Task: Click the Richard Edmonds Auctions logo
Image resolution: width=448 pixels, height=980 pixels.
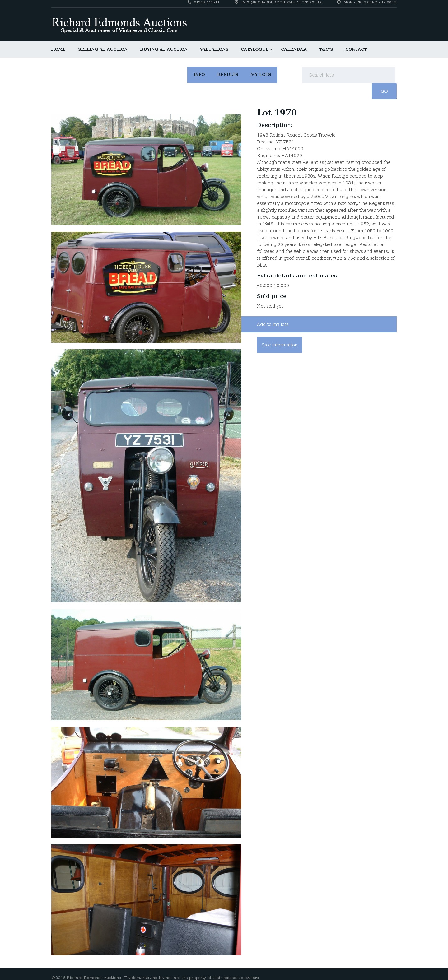Action: tap(119, 25)
